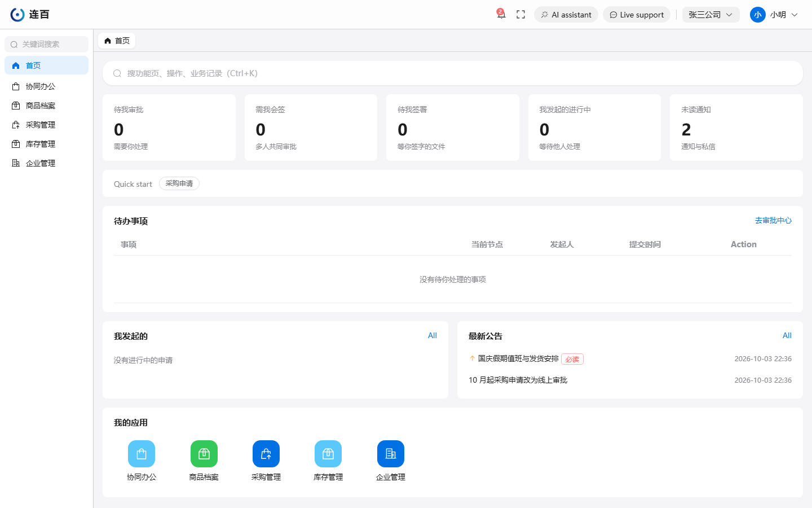Open the 未读通知 stat card
812x508 pixels.
click(x=736, y=128)
